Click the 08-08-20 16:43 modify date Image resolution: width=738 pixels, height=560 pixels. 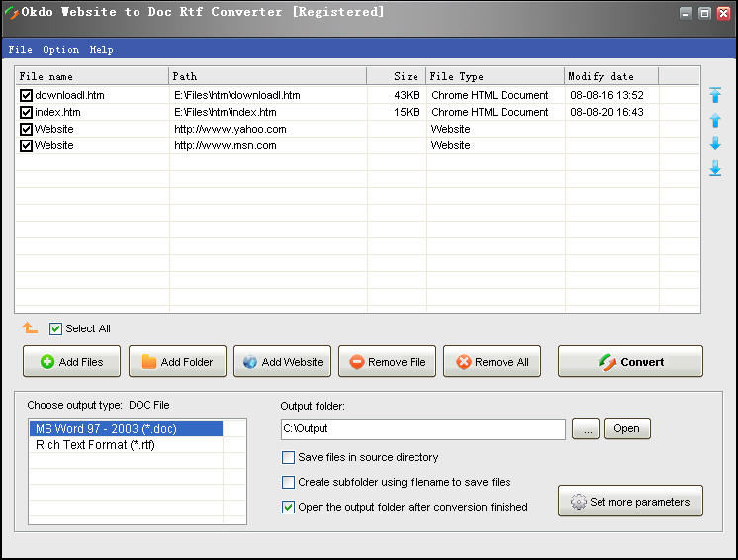pyautogui.click(x=606, y=112)
